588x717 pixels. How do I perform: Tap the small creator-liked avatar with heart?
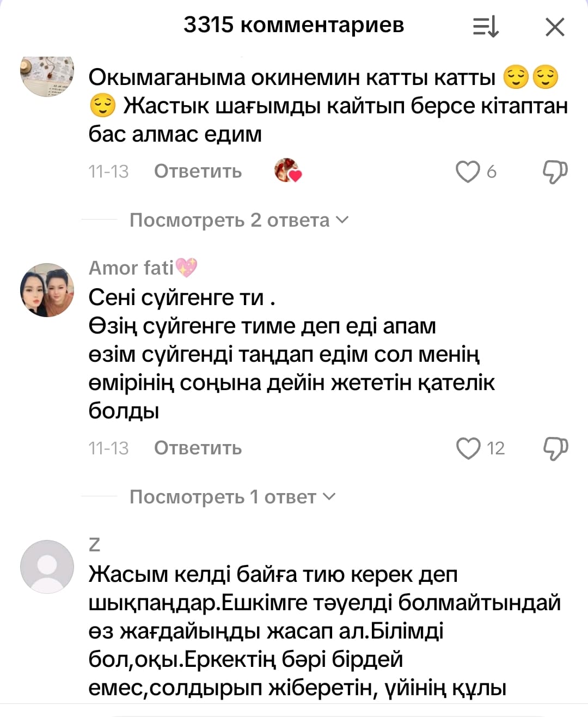click(x=287, y=171)
